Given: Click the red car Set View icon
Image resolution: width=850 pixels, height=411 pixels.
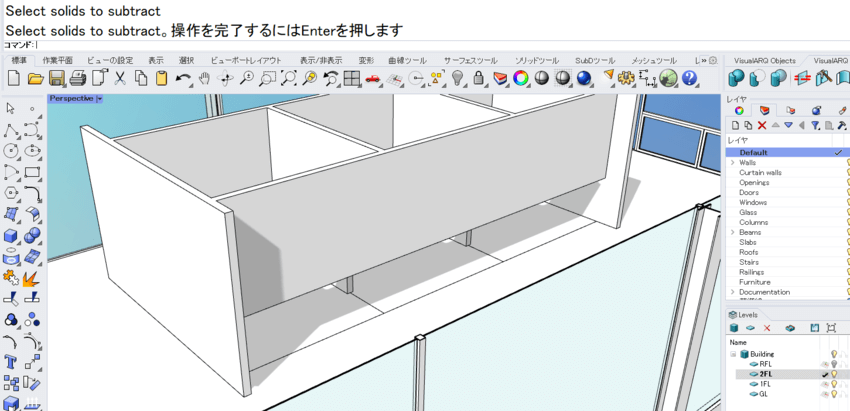Looking at the screenshot, I should pyautogui.click(x=373, y=78).
